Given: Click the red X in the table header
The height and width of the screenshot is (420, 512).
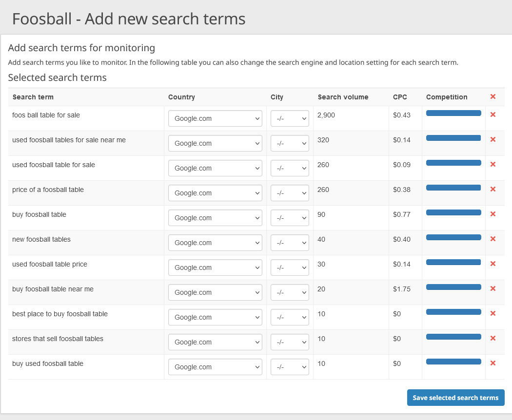Looking at the screenshot, I should 492,96.
